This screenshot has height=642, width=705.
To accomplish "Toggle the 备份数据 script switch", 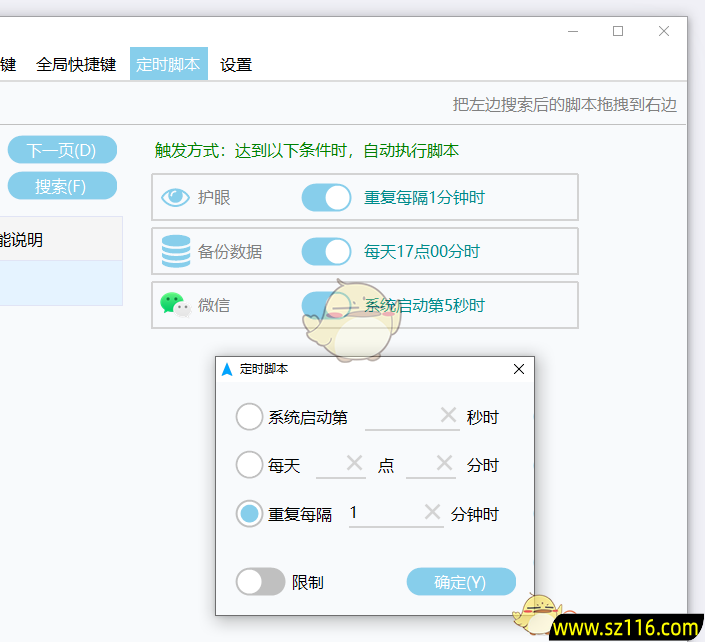I will pyautogui.click(x=326, y=251).
